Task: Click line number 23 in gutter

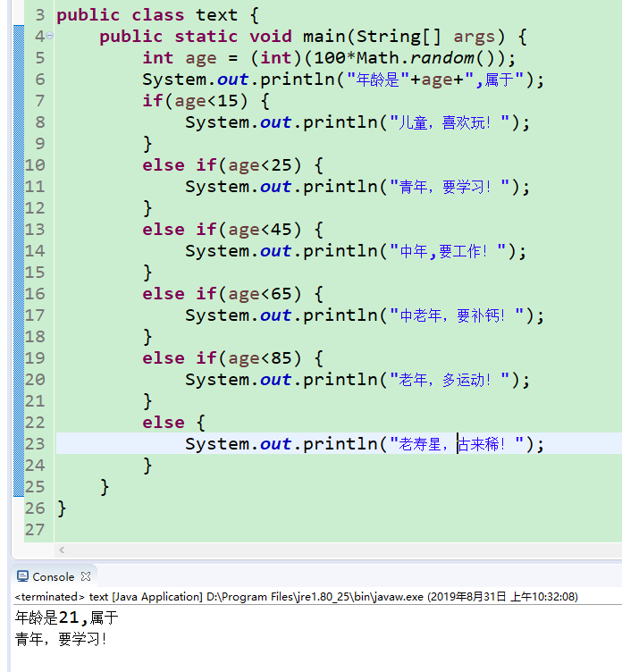Action: click(x=35, y=443)
